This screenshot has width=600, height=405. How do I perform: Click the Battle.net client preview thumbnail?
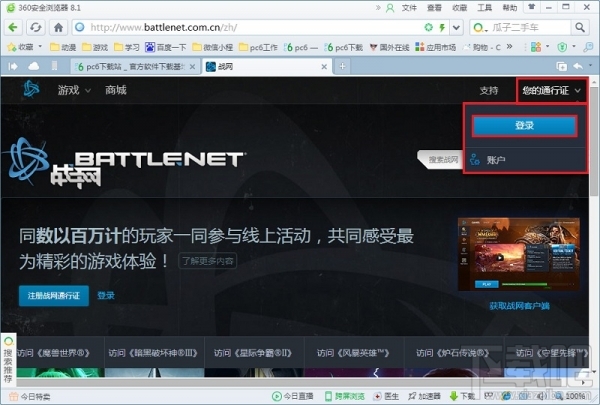coord(519,255)
